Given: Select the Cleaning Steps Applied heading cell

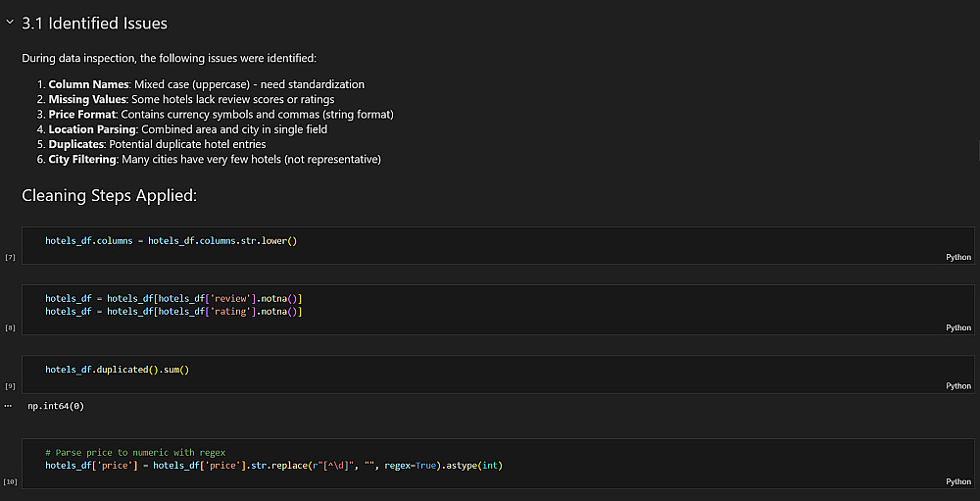Looking at the screenshot, I should (x=109, y=196).
